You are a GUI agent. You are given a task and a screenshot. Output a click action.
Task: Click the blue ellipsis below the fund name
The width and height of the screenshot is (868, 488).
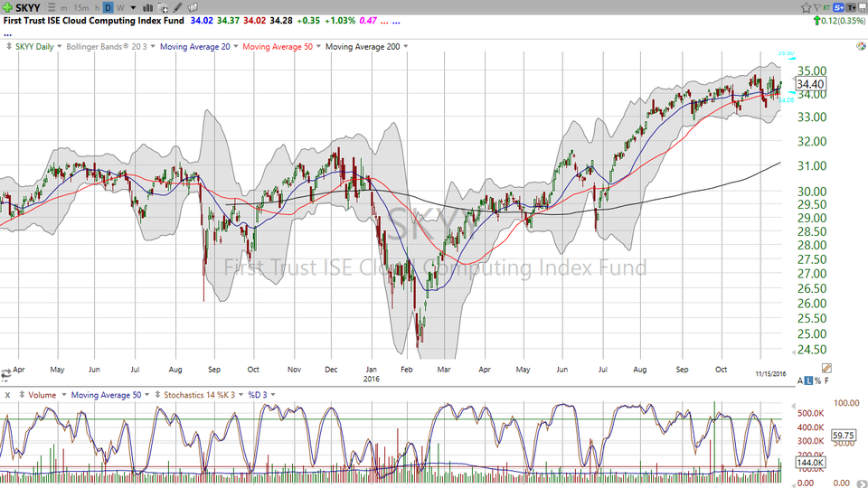tap(7, 33)
